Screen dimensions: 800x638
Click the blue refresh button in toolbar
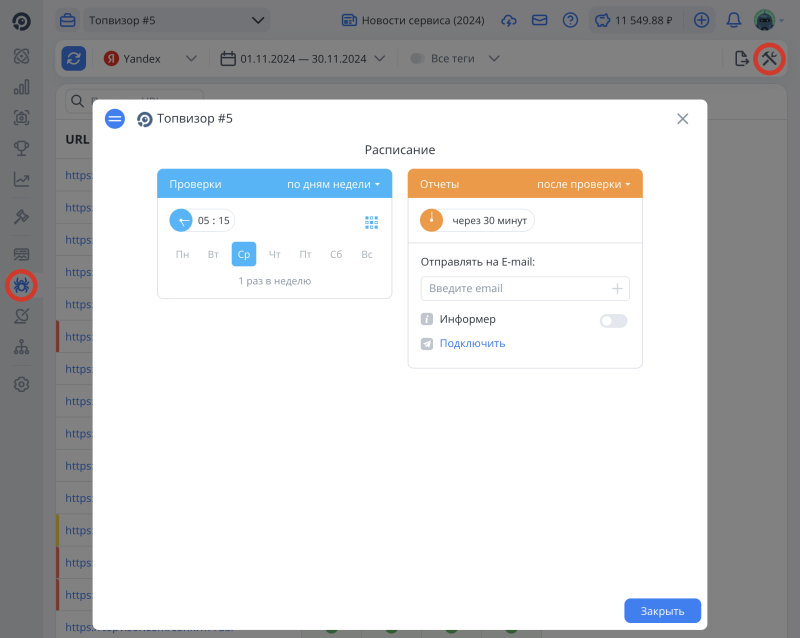(73, 59)
